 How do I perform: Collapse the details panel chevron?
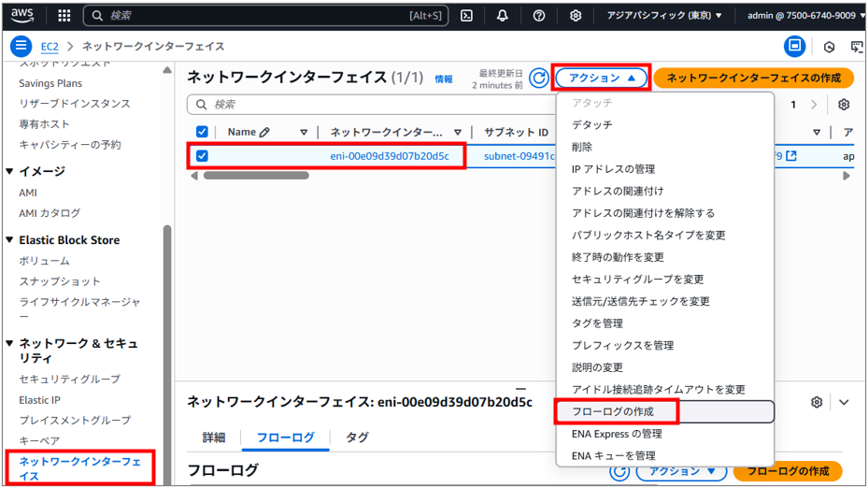844,402
